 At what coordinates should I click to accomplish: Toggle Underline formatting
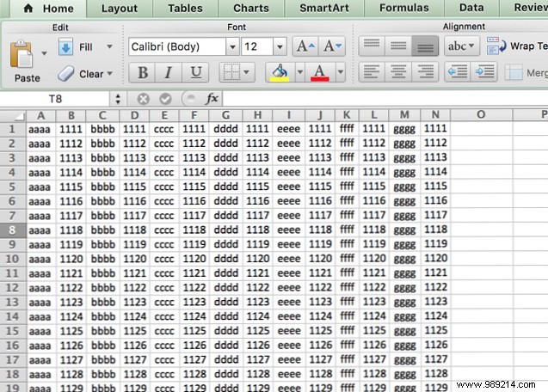pos(195,72)
